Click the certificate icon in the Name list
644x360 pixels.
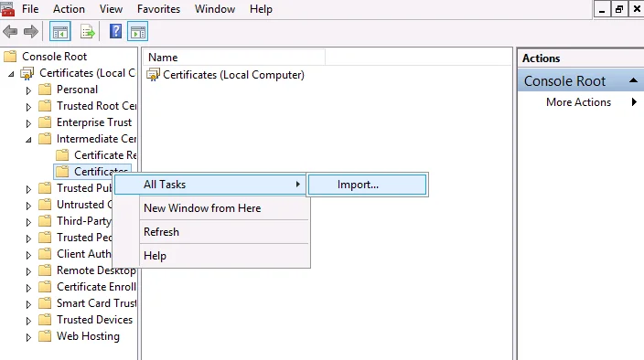coord(153,75)
